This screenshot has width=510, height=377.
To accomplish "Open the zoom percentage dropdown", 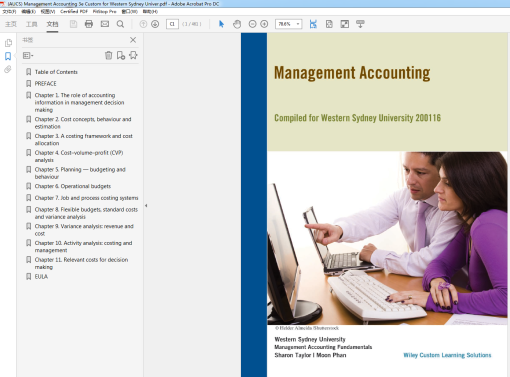I will click(x=298, y=24).
